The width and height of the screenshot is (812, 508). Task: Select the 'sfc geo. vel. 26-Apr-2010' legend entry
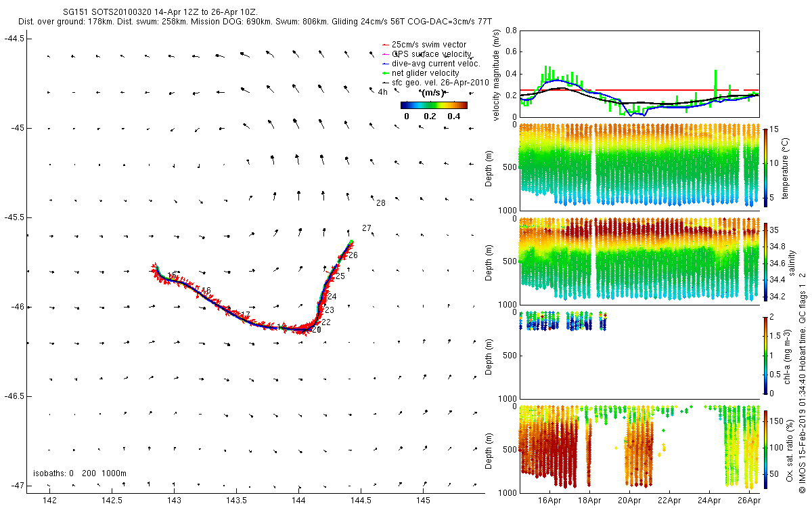click(436, 83)
